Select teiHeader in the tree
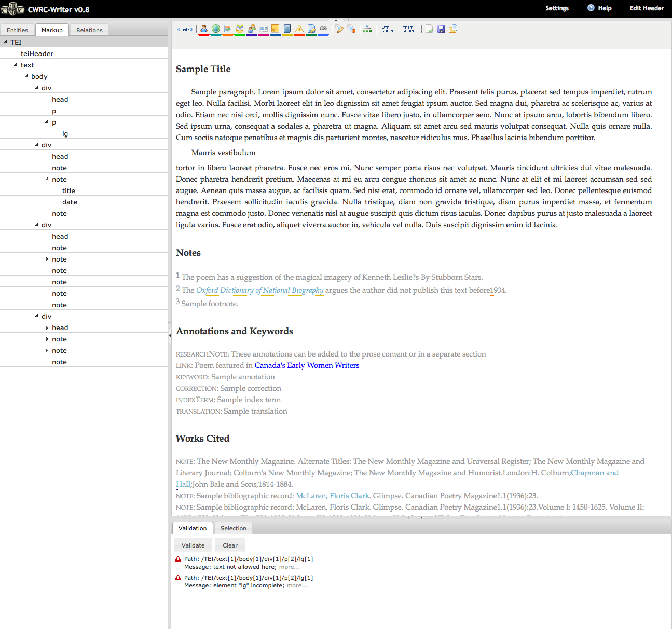 pyautogui.click(x=37, y=53)
